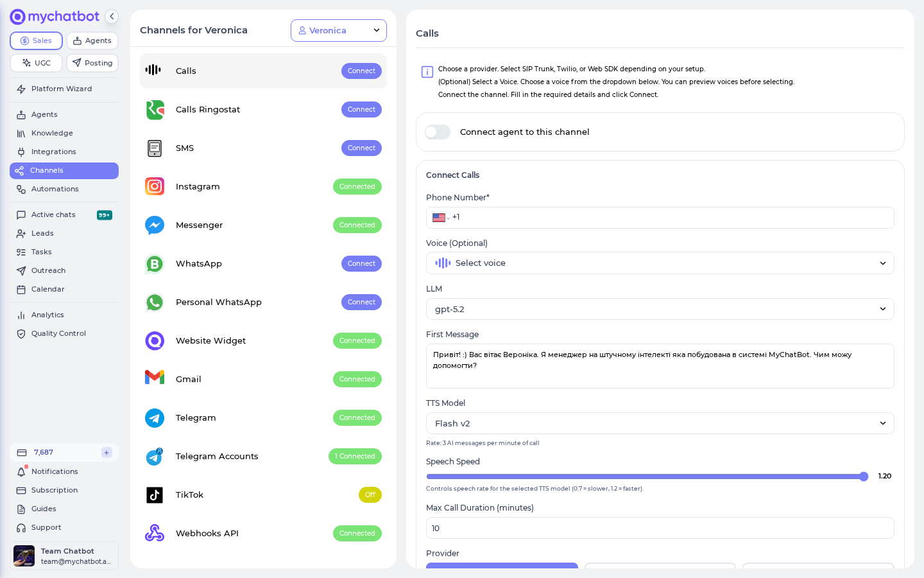Switch to the Posting tab

(92, 63)
